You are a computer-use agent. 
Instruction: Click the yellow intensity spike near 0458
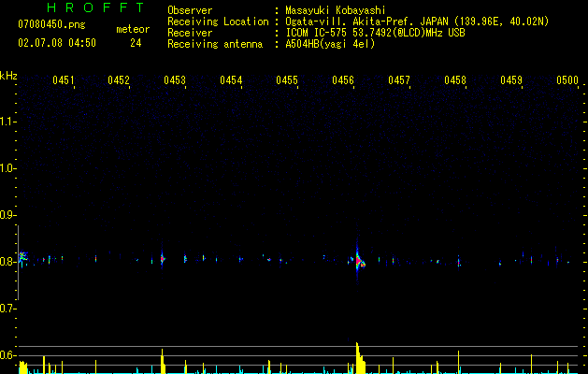(x=458, y=363)
